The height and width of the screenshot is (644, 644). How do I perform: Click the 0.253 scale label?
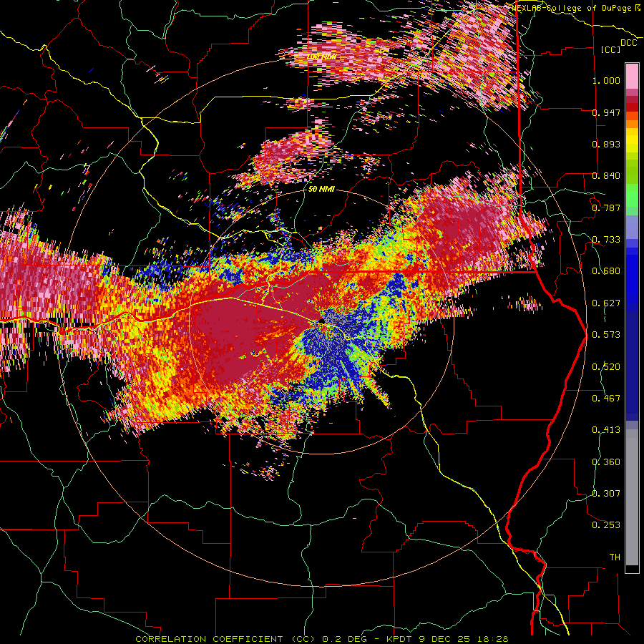(606, 525)
